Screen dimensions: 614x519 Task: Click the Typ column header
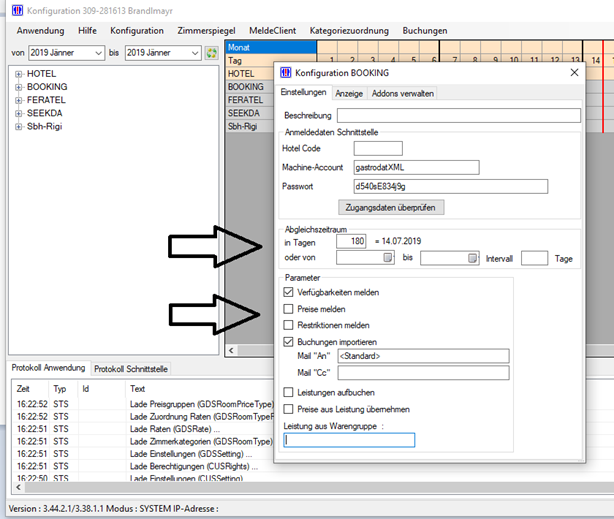coord(63,389)
